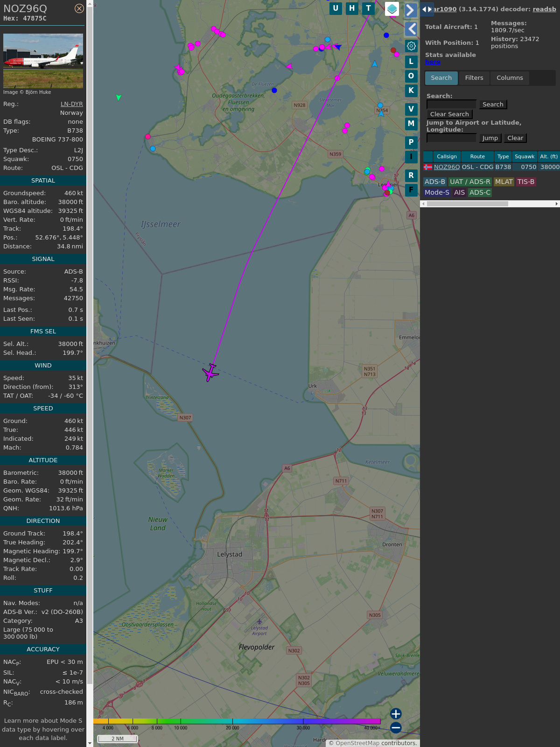Click the selected aircraft on the map
The width and height of the screenshot is (560, 747).
pyautogui.click(x=210, y=373)
